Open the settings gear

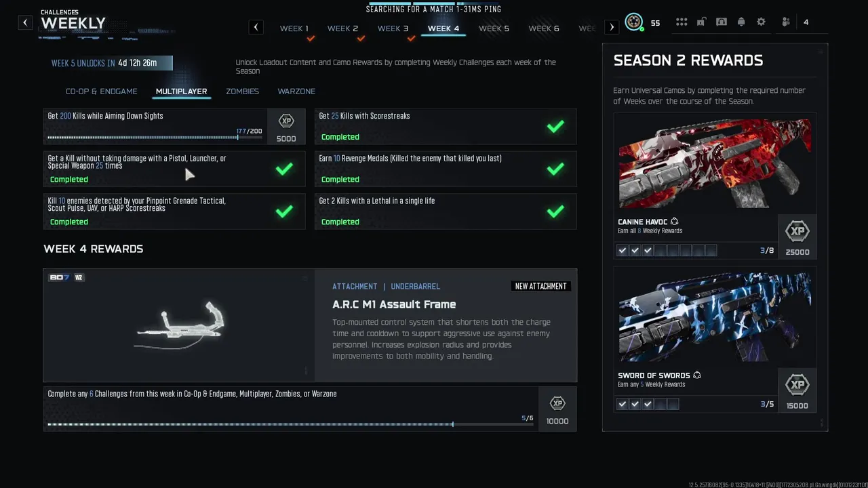[761, 22]
